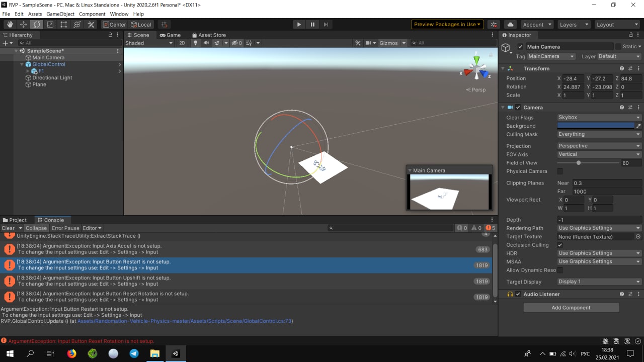This screenshot has width=644, height=362.
Task: Open scene camera settings icon
Action: pos(368,43)
